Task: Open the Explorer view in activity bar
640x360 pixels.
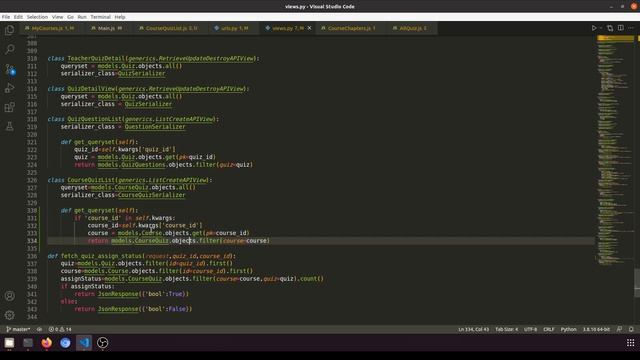Action: [9, 30]
